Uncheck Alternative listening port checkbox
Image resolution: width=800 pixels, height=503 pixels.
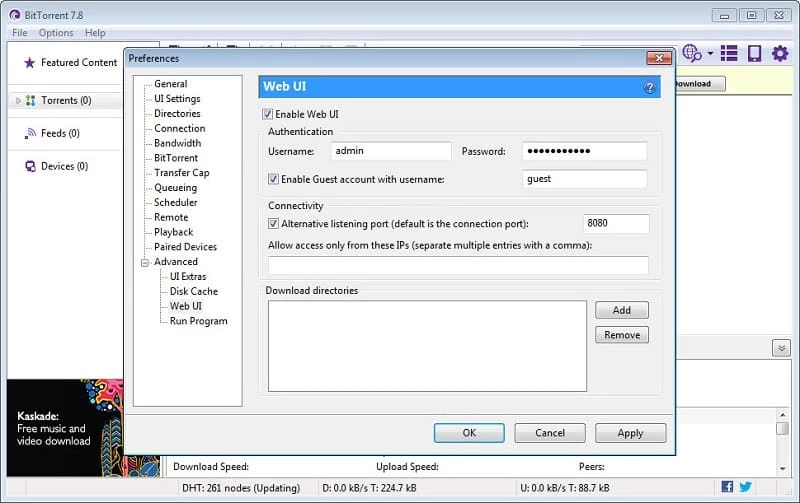coord(274,223)
